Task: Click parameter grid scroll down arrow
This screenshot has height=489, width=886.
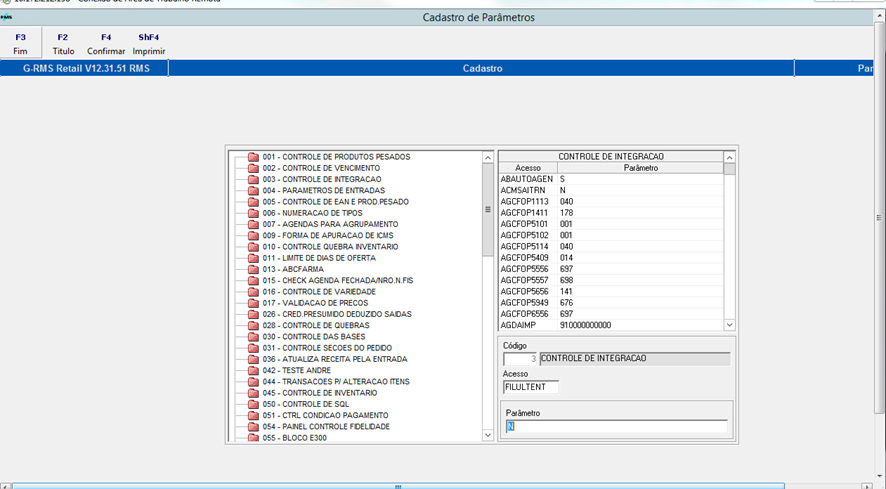Action: [729, 325]
